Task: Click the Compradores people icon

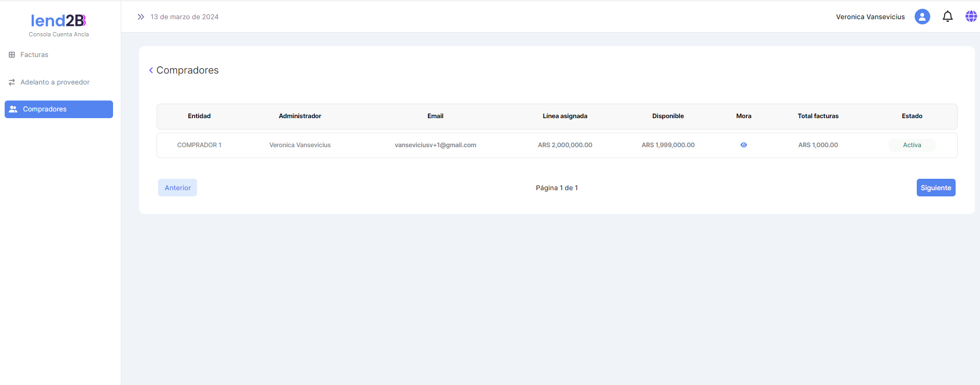Action: (13, 109)
